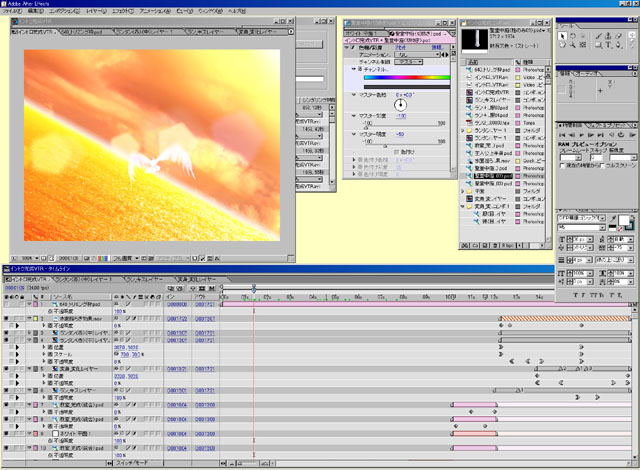The image size is (640, 470).
Task: Select the Eraser tool in Tools palette
Action: [x=619, y=36]
